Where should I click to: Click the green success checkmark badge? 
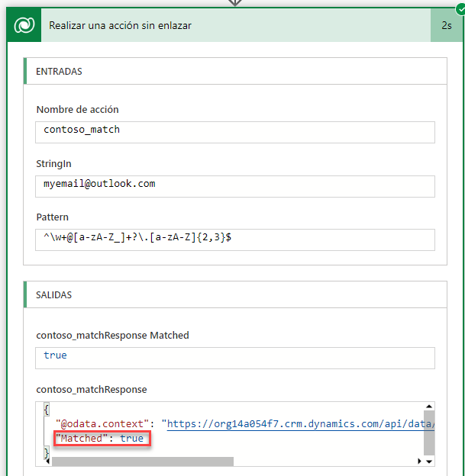[x=460, y=9]
